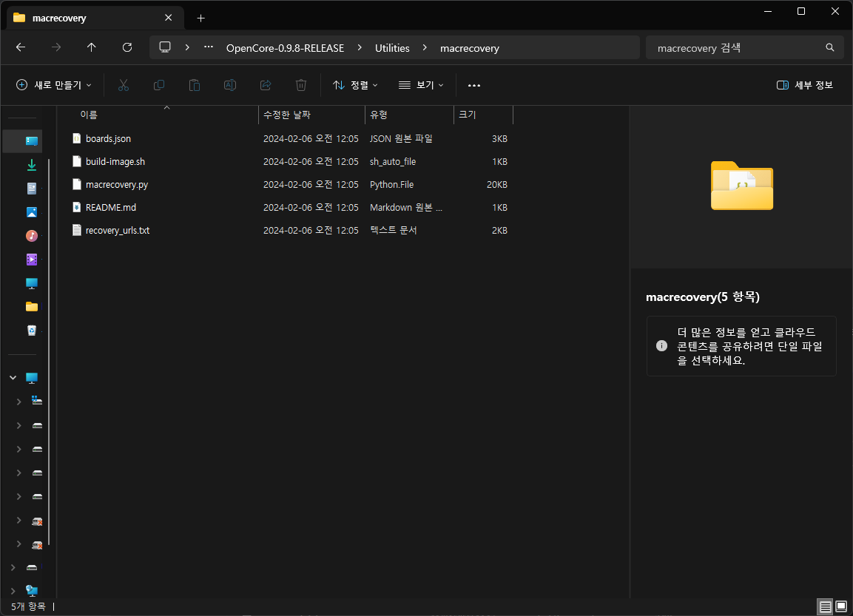Add a new Explorer tab
853x616 pixels.
tap(200, 18)
